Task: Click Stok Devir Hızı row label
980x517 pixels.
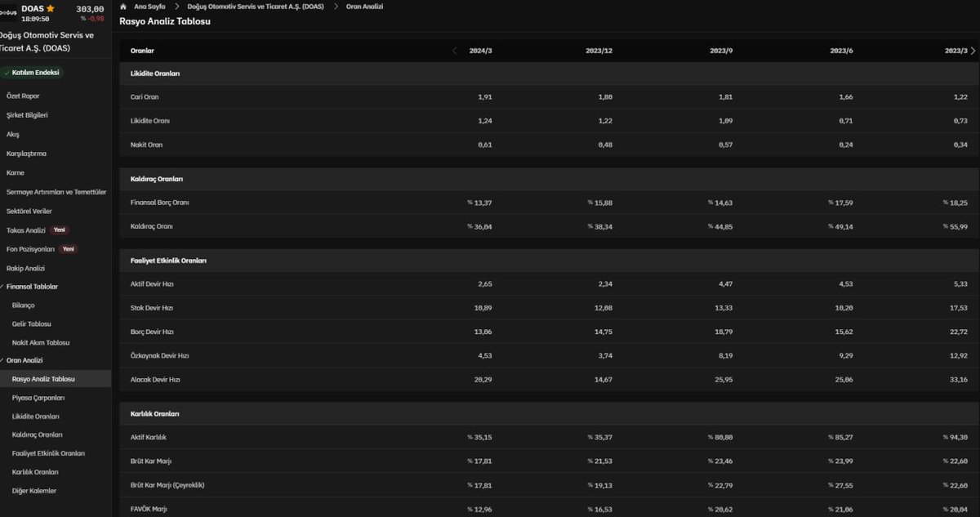Action: pos(152,308)
